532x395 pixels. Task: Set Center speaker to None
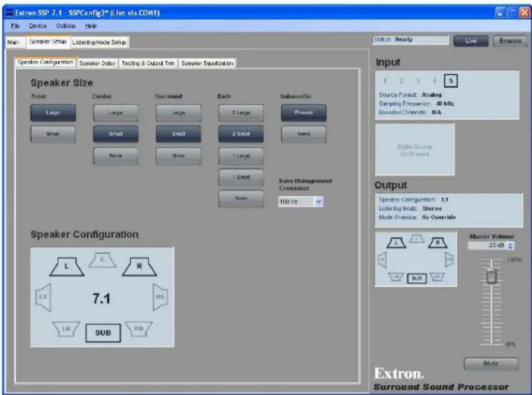tap(115, 156)
